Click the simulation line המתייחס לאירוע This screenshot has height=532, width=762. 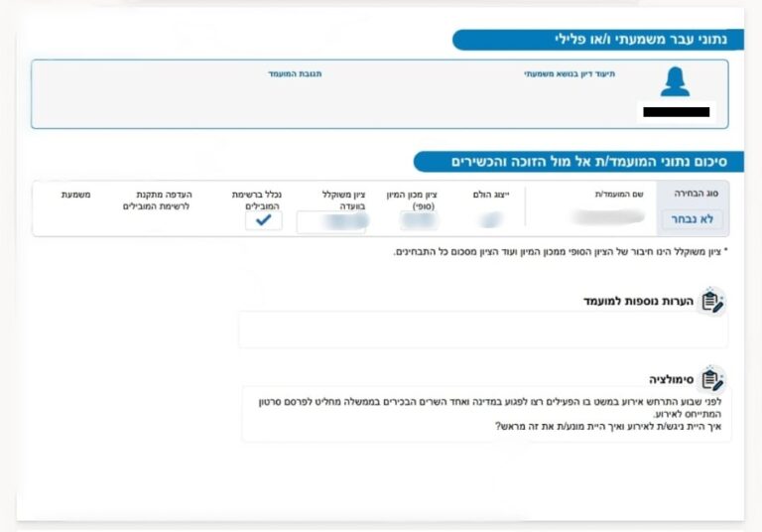(x=688, y=414)
